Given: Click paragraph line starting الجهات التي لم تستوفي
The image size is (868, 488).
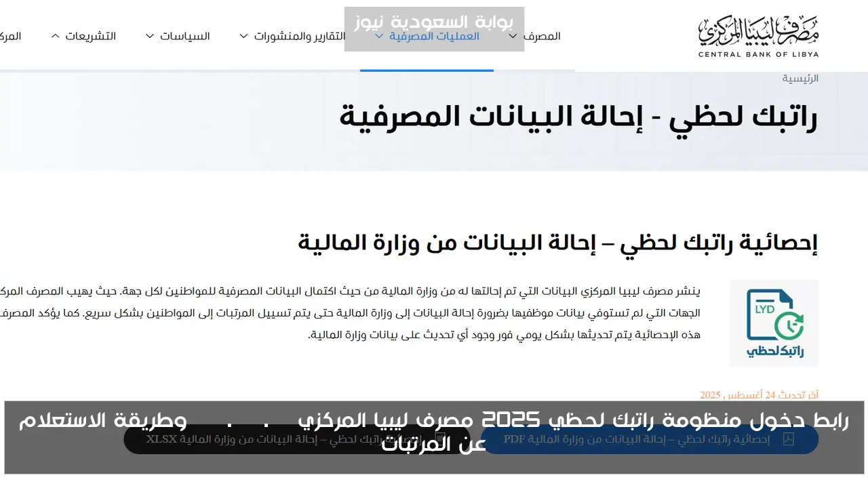Looking at the screenshot, I should pyautogui.click(x=350, y=313).
